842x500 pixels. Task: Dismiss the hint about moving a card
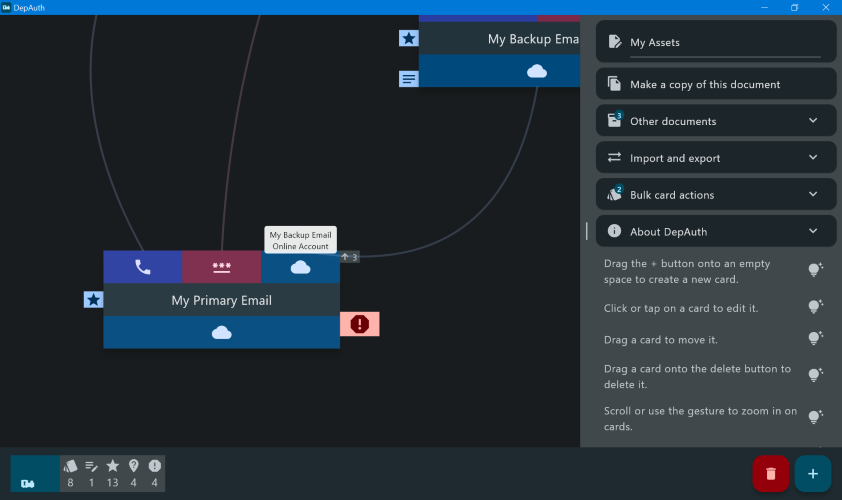pyautogui.click(x=815, y=339)
